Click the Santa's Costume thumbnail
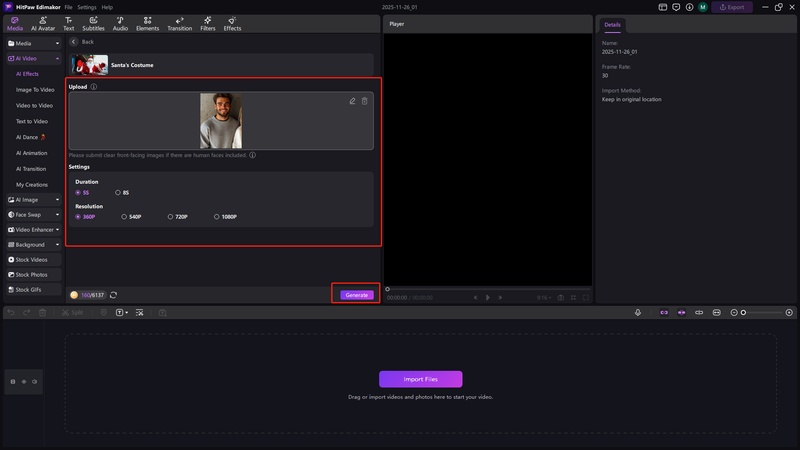This screenshot has width=800, height=450. coord(90,65)
